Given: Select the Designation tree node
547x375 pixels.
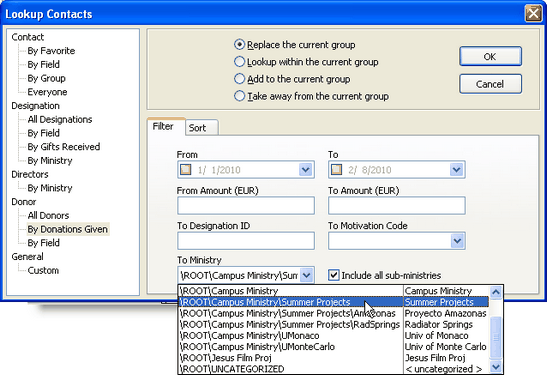Looking at the screenshot, I should pyautogui.click(x=36, y=106).
